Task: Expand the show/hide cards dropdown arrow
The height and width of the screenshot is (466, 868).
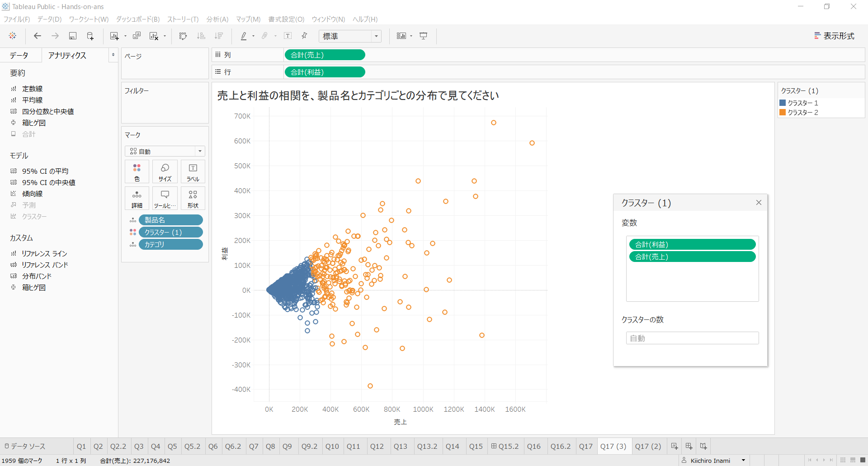Action: [x=411, y=36]
